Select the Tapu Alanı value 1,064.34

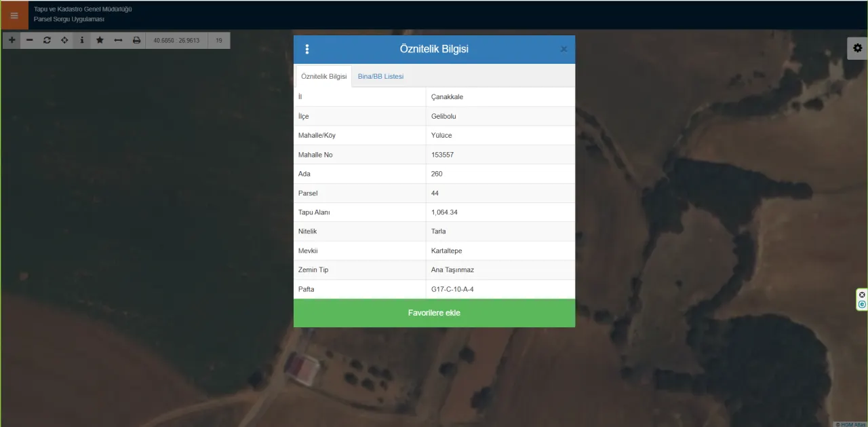pyautogui.click(x=444, y=212)
